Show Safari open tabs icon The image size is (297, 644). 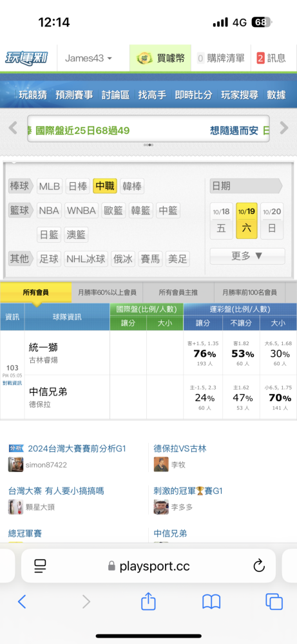(x=274, y=601)
